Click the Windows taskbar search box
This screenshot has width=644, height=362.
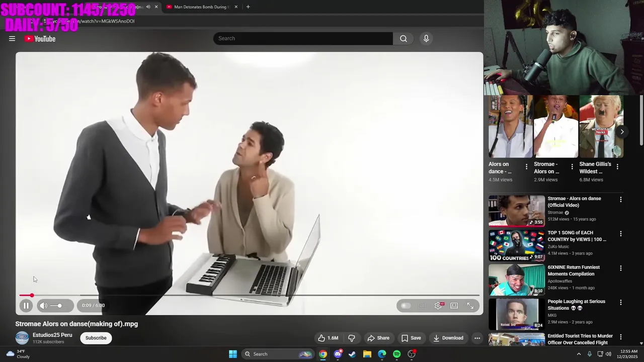278,354
